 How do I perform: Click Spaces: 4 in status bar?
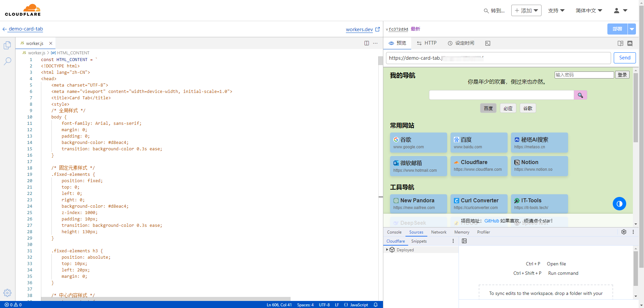tap(305, 305)
